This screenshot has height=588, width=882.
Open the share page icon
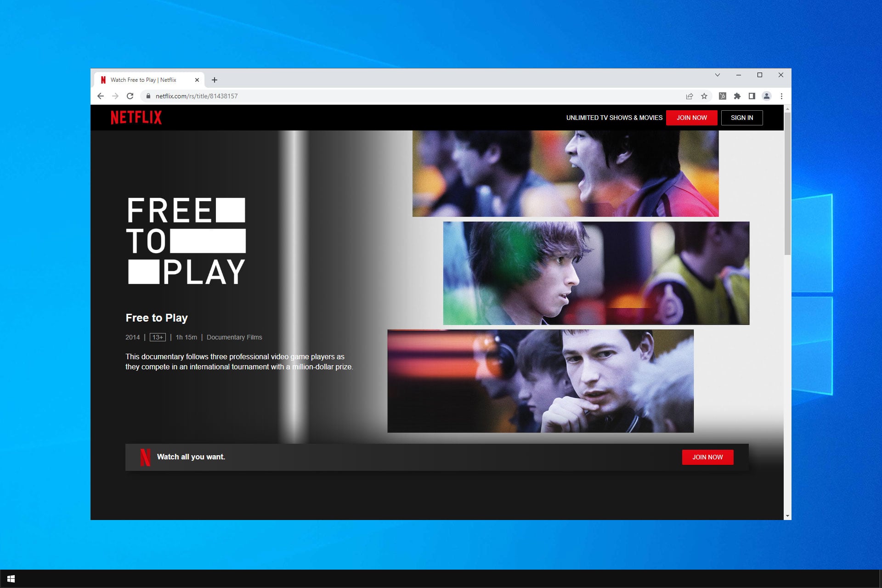click(689, 96)
